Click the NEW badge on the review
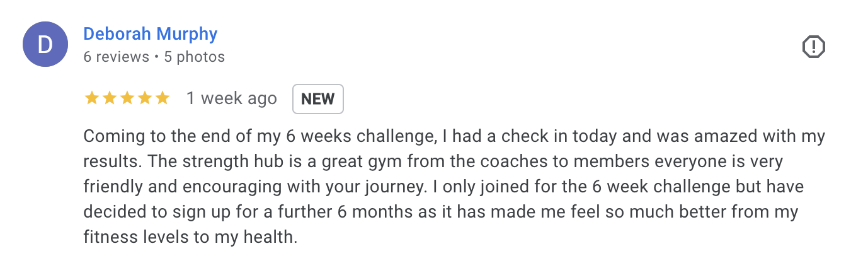 coord(318,99)
